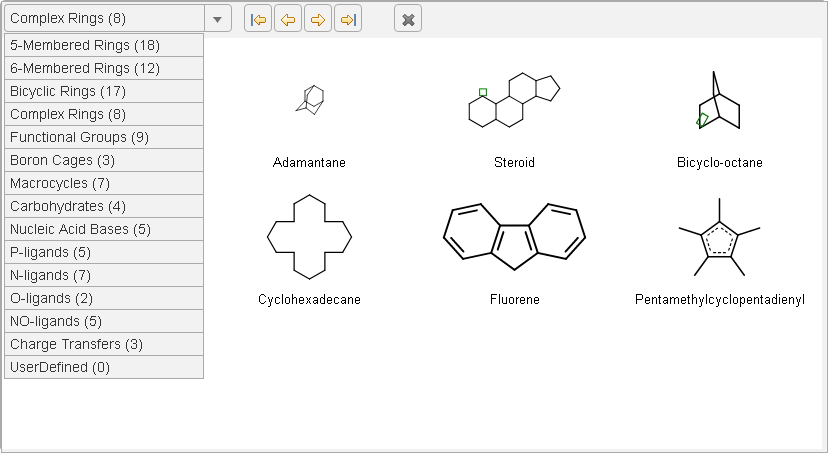Close the template library with X button
This screenshot has width=828, height=453.
click(408, 19)
